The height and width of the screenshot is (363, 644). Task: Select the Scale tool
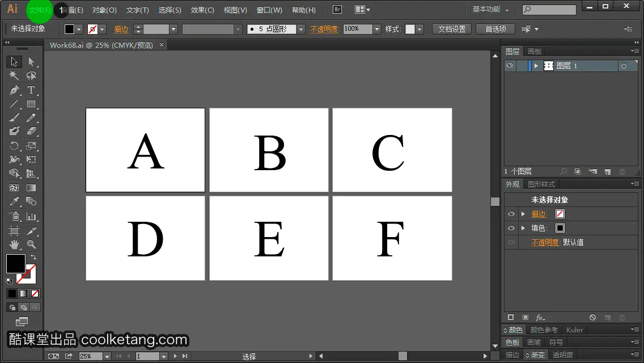[x=31, y=146]
